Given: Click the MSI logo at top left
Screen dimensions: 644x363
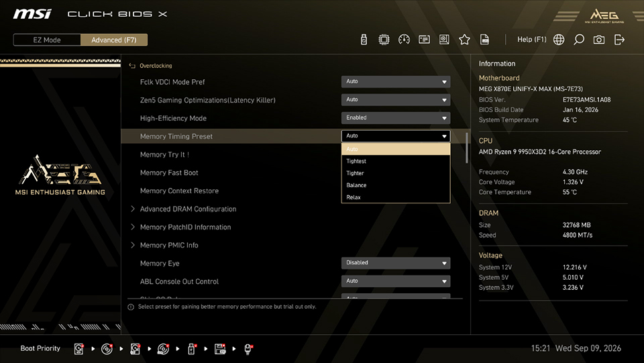Looking at the screenshot, I should tap(32, 14).
